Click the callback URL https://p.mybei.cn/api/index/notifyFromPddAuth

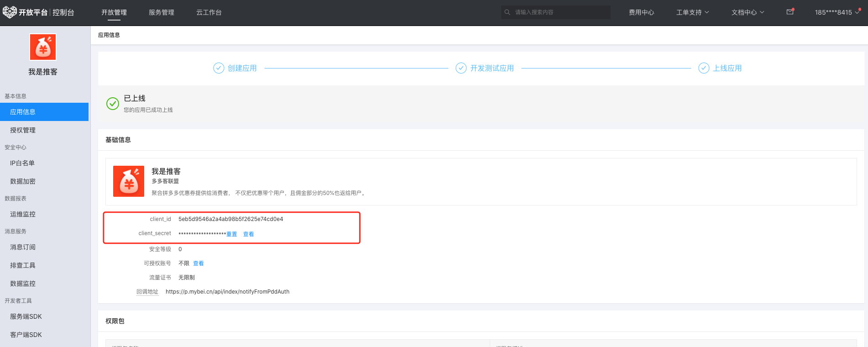(x=227, y=292)
